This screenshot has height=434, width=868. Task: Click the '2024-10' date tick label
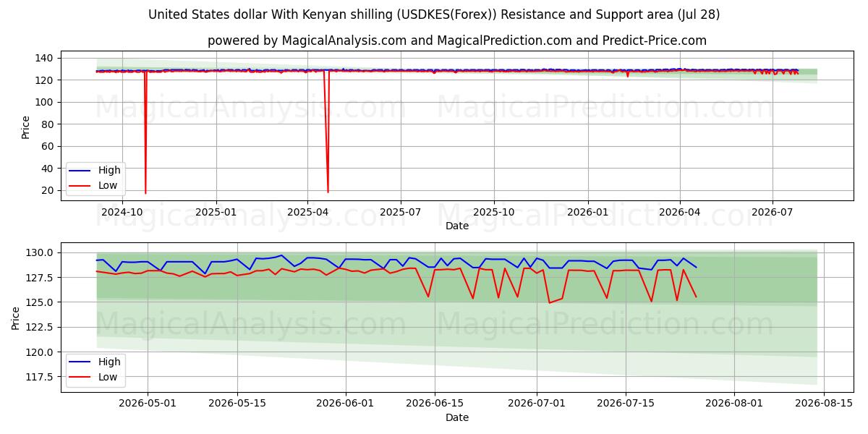122,212
